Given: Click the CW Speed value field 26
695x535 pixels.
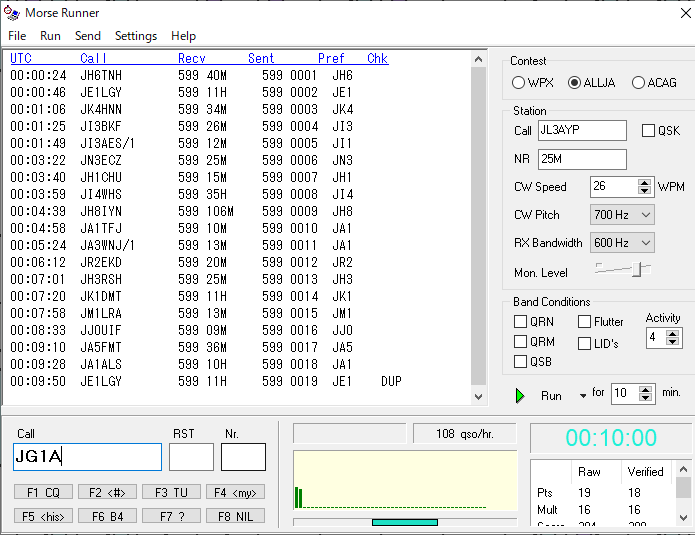Looking at the screenshot, I should [614, 187].
